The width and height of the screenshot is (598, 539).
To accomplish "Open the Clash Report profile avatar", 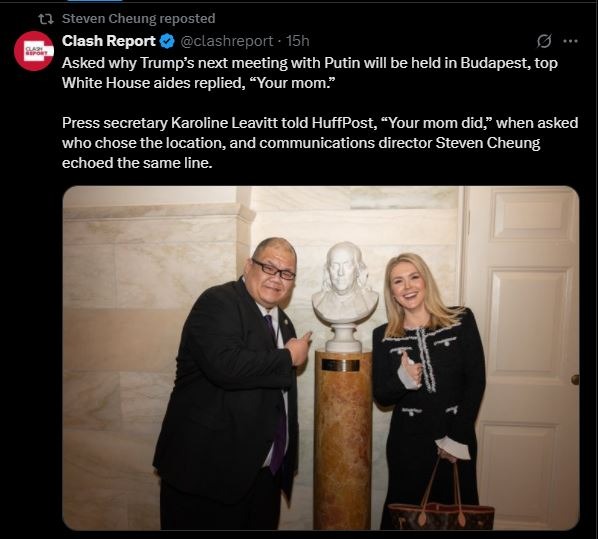I will [34, 51].
